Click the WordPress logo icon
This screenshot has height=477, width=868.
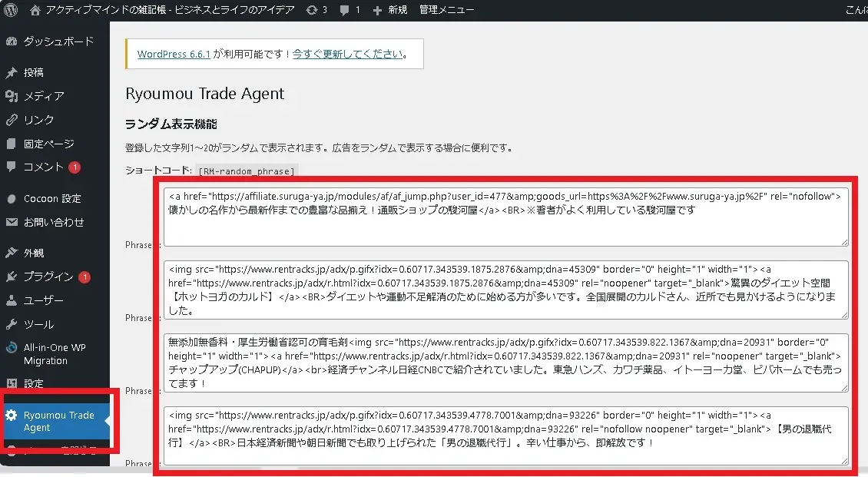11,9
